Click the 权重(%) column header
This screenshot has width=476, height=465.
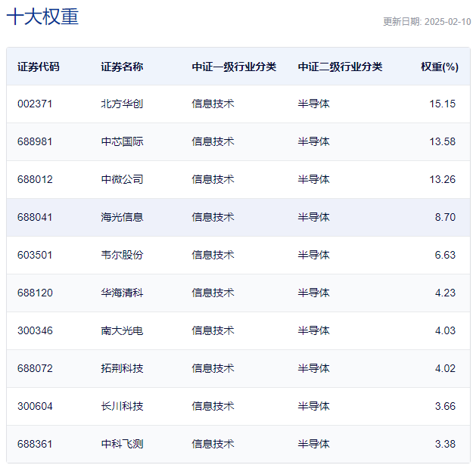pos(440,67)
